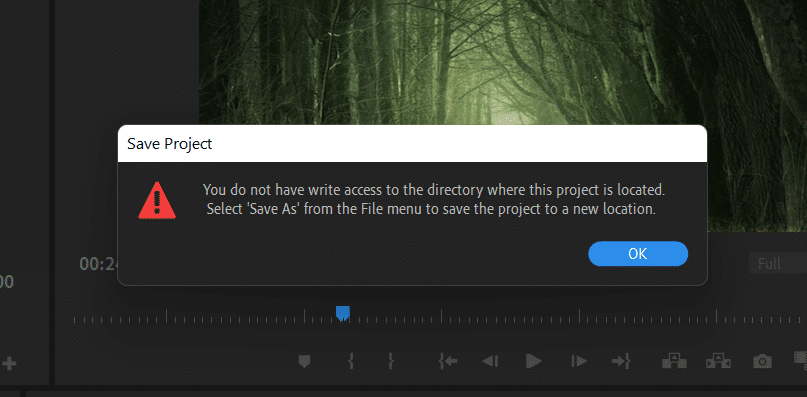Click the Add Marker icon
Viewport: 807px width, 397px height.
[x=305, y=361]
